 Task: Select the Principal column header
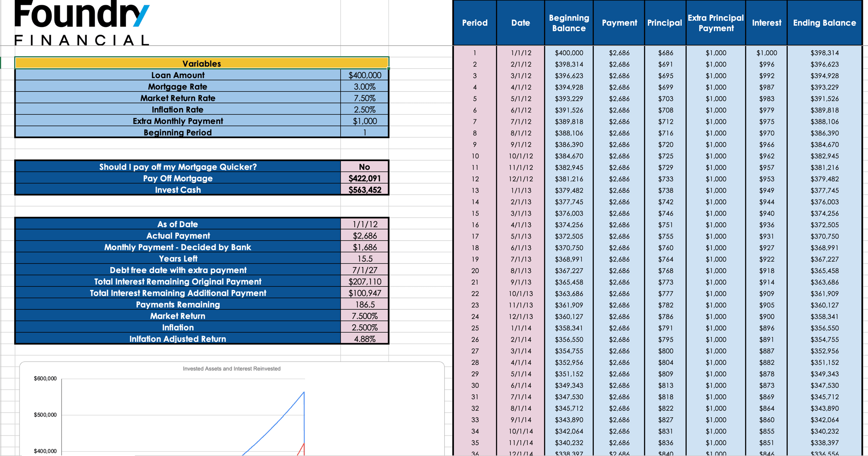(x=665, y=23)
